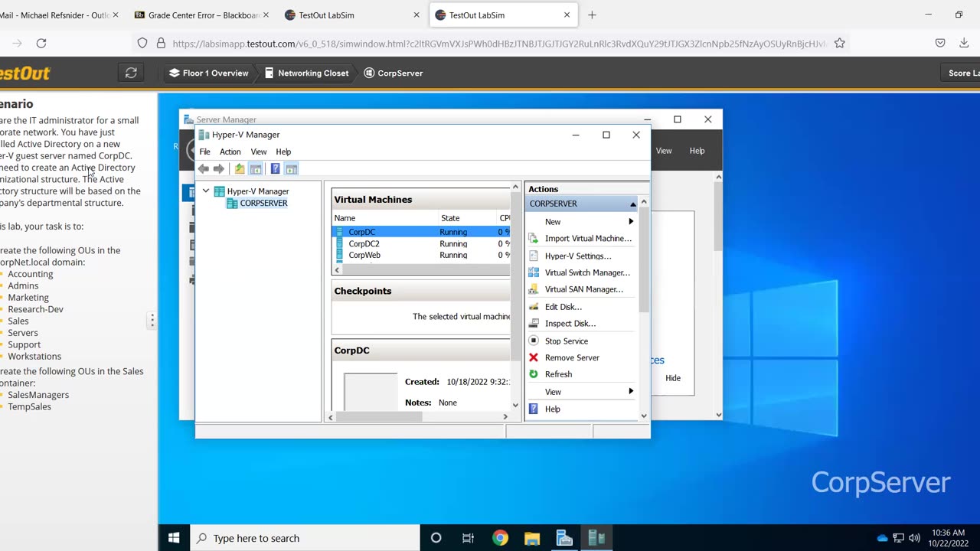Screen dimensions: 980x551
Task: Click the CorpWeb virtual machine icon
Action: 340,255
